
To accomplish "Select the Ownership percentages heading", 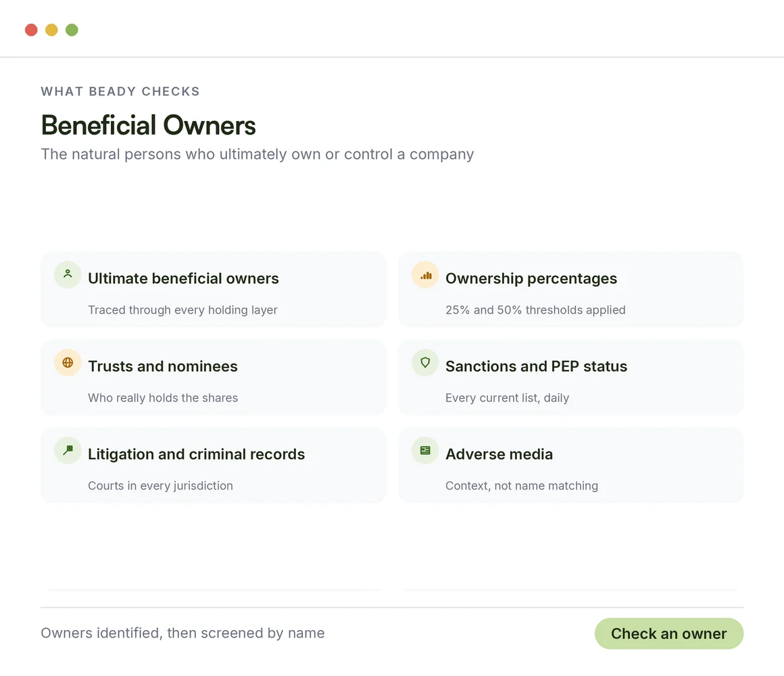I will click(x=531, y=278).
